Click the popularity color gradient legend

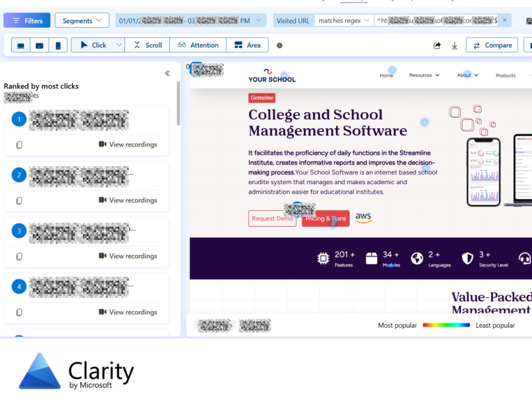(x=446, y=325)
